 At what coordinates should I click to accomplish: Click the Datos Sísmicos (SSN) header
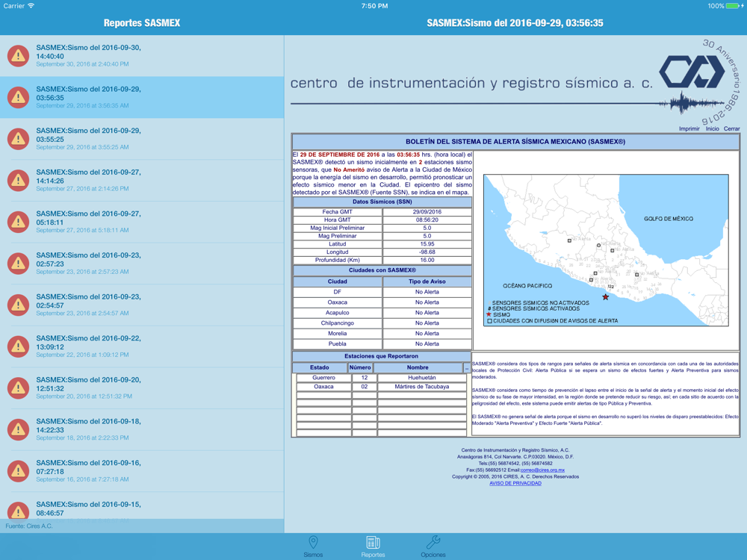pyautogui.click(x=382, y=202)
